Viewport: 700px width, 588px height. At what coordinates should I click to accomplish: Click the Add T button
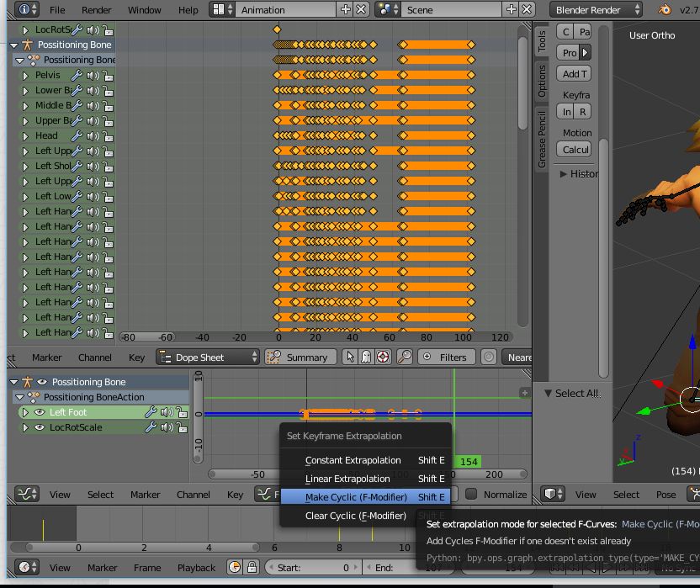574,74
